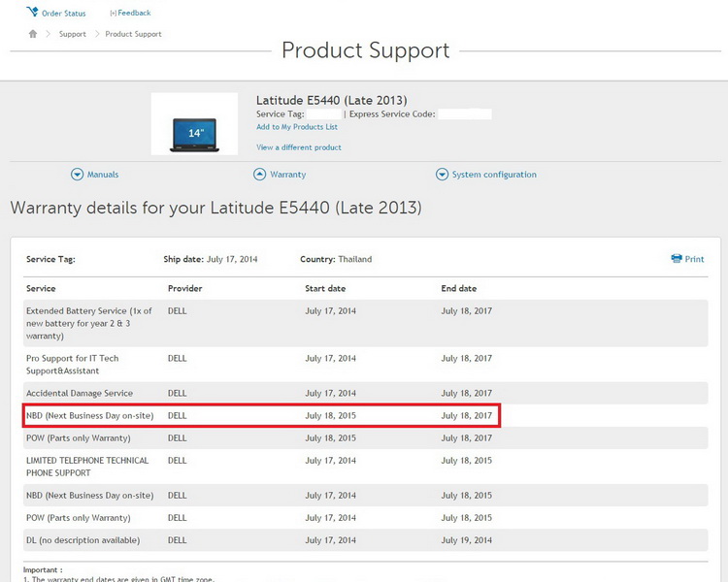Click end date July 19, 2014
The width and height of the screenshot is (728, 582).
pyautogui.click(x=466, y=540)
